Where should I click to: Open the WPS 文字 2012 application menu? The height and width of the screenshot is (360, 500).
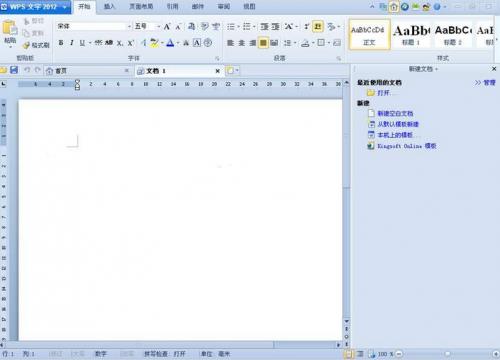coord(35,7)
